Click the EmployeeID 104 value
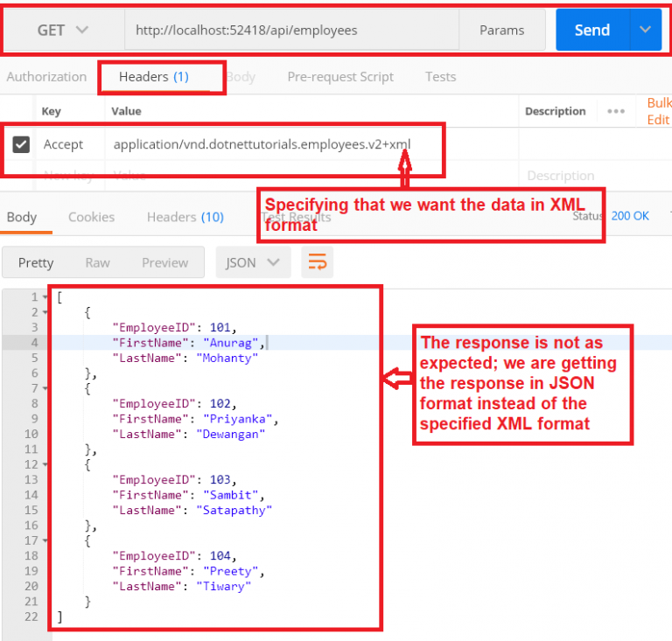 [220, 556]
